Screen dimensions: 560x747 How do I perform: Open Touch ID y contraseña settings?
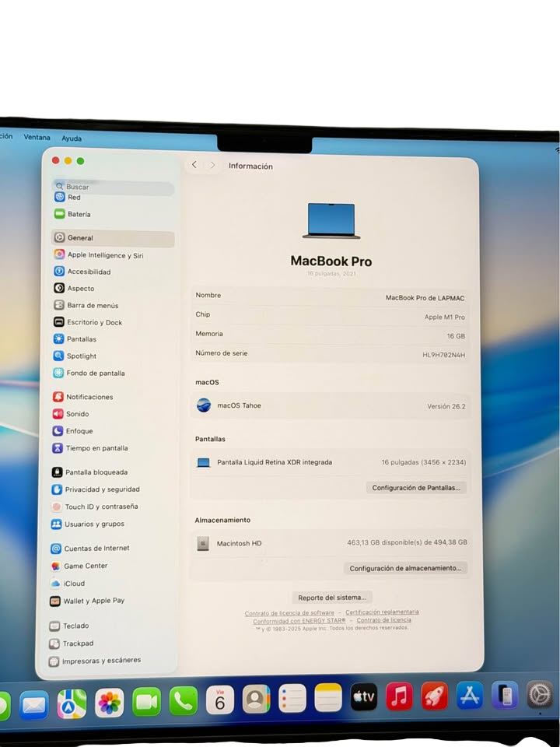[x=94, y=507]
